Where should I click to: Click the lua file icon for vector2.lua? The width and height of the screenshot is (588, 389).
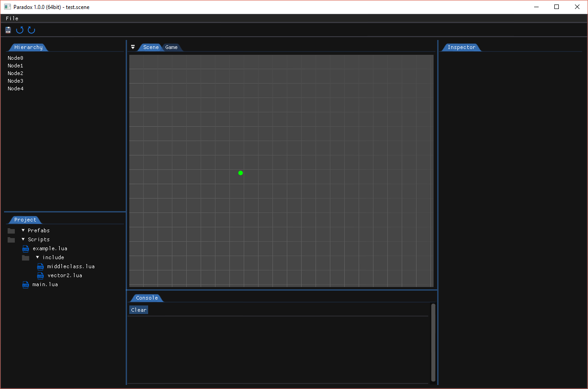pyautogui.click(x=40, y=275)
